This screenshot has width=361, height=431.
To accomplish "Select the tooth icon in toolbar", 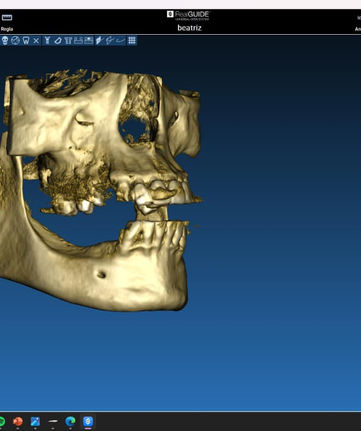I will [26, 41].
